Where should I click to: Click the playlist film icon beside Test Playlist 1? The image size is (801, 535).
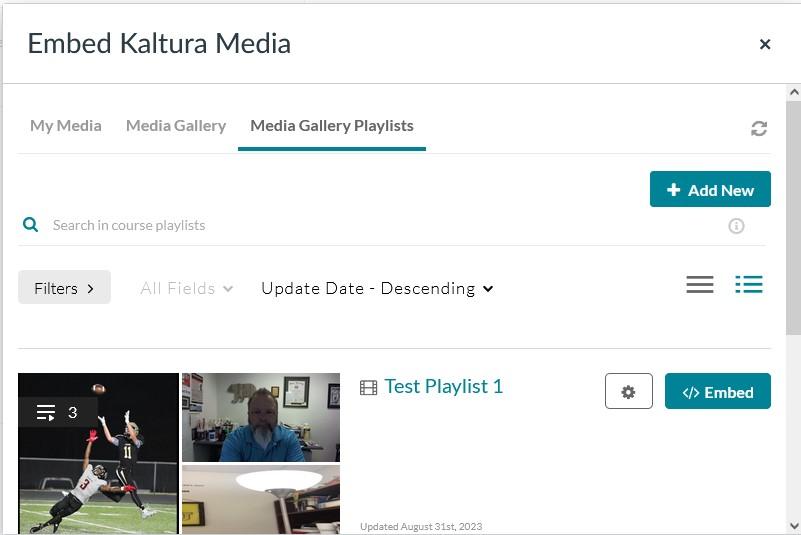pos(368,388)
